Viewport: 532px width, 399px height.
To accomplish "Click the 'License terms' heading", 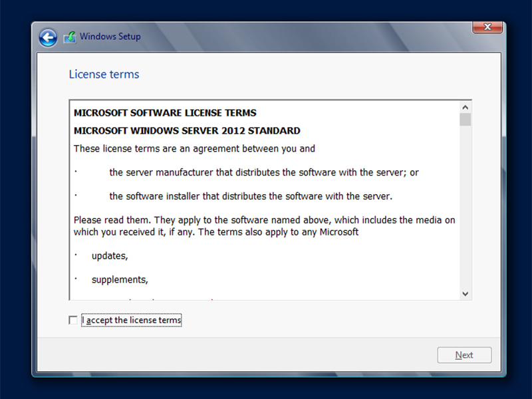I will tap(104, 74).
